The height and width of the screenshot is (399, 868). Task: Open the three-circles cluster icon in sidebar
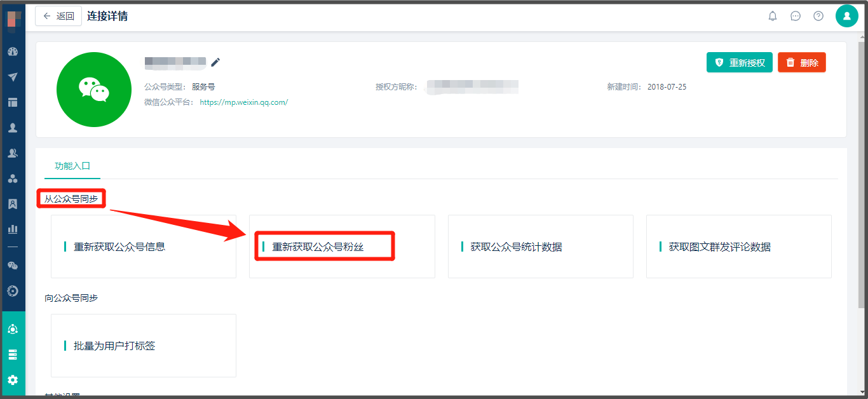coord(12,179)
